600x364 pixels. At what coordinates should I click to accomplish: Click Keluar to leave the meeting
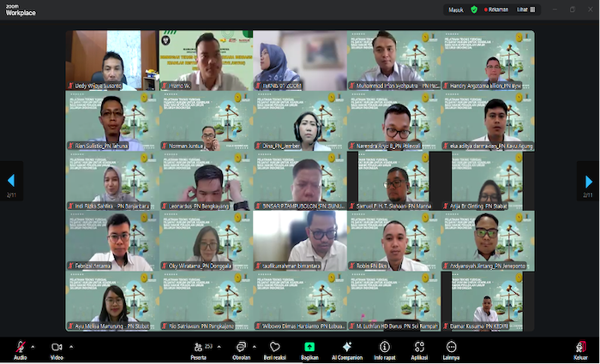(x=580, y=347)
